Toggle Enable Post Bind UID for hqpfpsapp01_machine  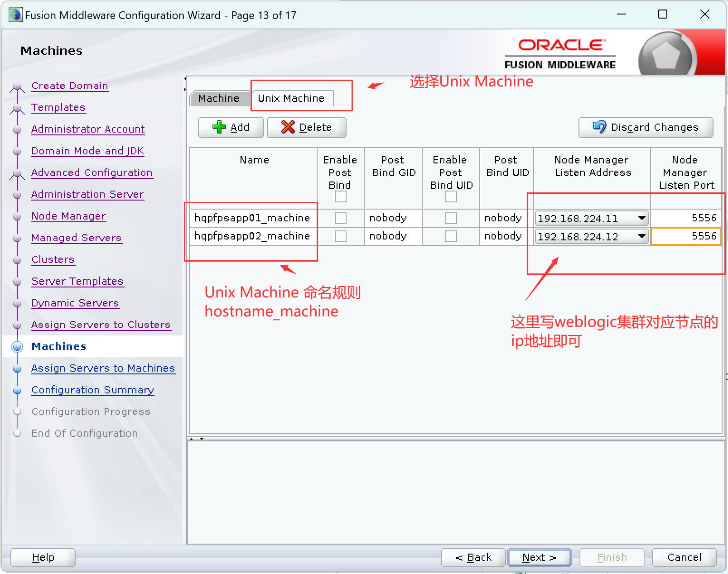tap(451, 218)
